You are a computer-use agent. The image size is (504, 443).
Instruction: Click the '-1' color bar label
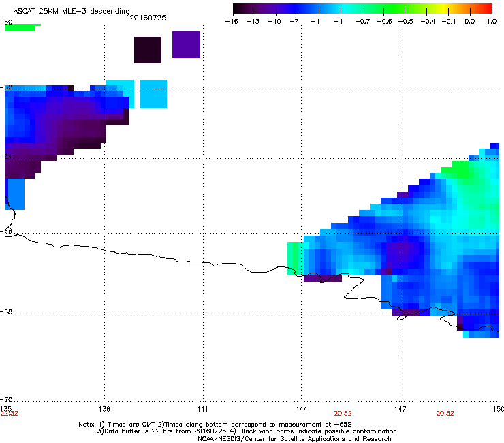[x=338, y=22]
